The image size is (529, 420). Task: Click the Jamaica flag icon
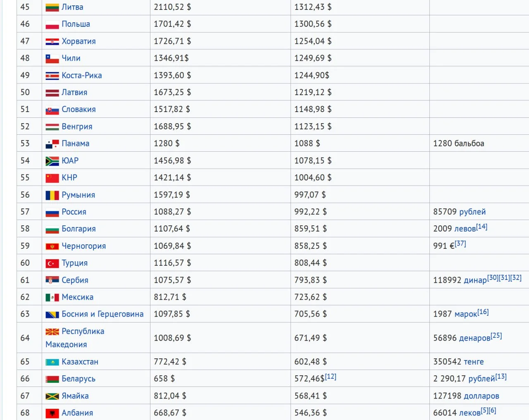[x=52, y=396]
